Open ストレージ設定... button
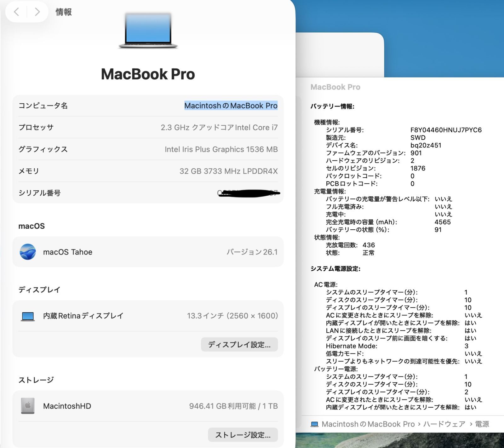504x448 pixels. pos(243,435)
